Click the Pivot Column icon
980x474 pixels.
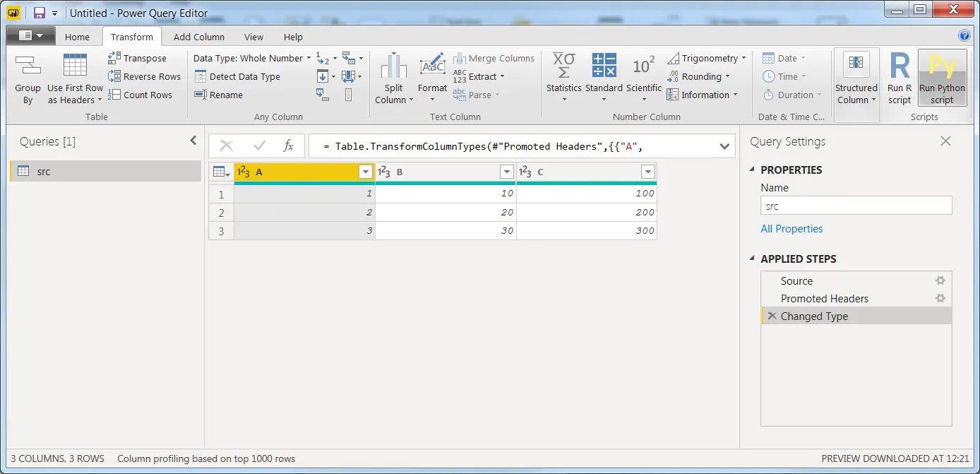pos(323,95)
